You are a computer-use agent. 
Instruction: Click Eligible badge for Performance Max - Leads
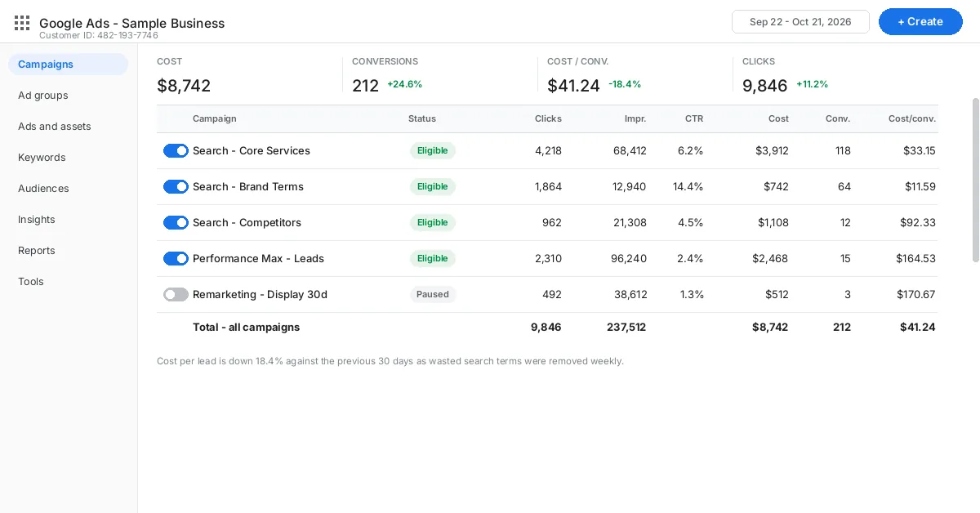click(x=433, y=258)
